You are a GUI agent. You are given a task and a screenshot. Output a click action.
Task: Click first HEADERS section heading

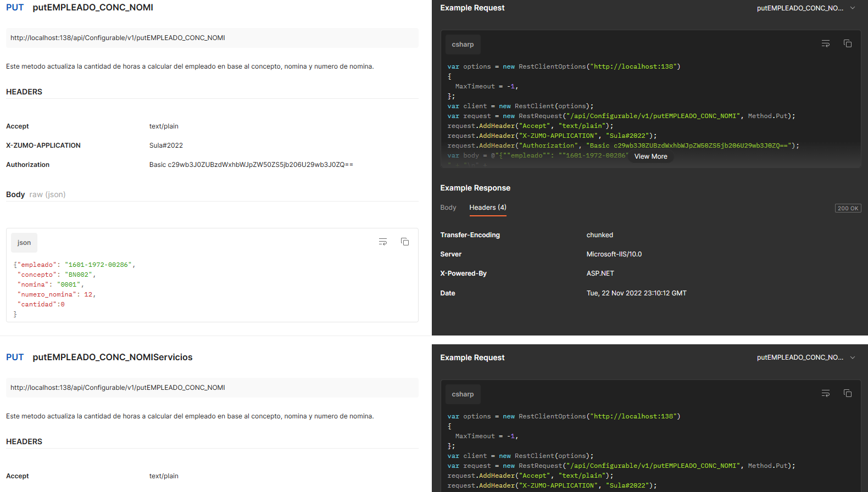(x=24, y=92)
